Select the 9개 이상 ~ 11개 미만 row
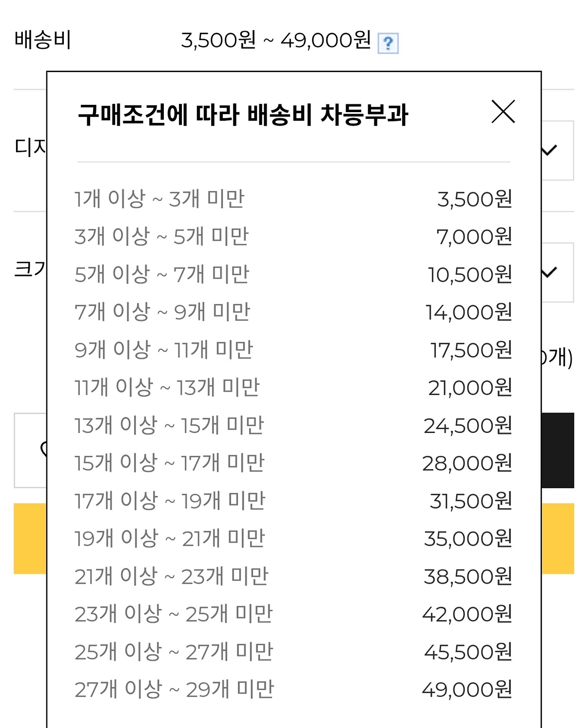 [164, 350]
